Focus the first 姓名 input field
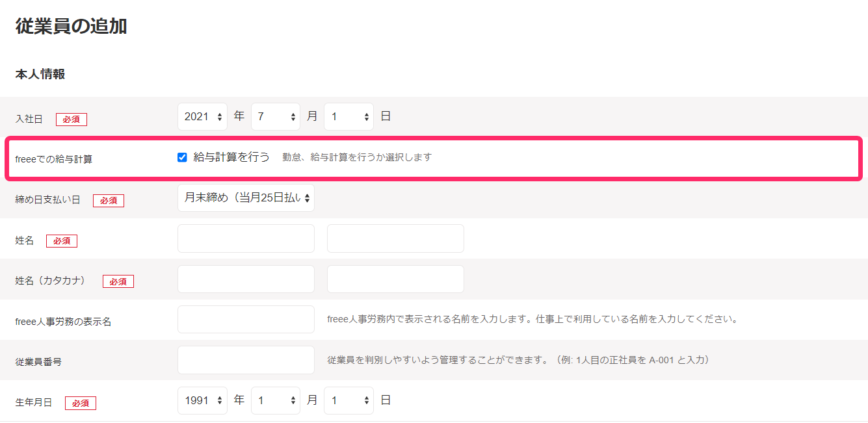Image resolution: width=868 pixels, height=423 pixels. point(246,238)
